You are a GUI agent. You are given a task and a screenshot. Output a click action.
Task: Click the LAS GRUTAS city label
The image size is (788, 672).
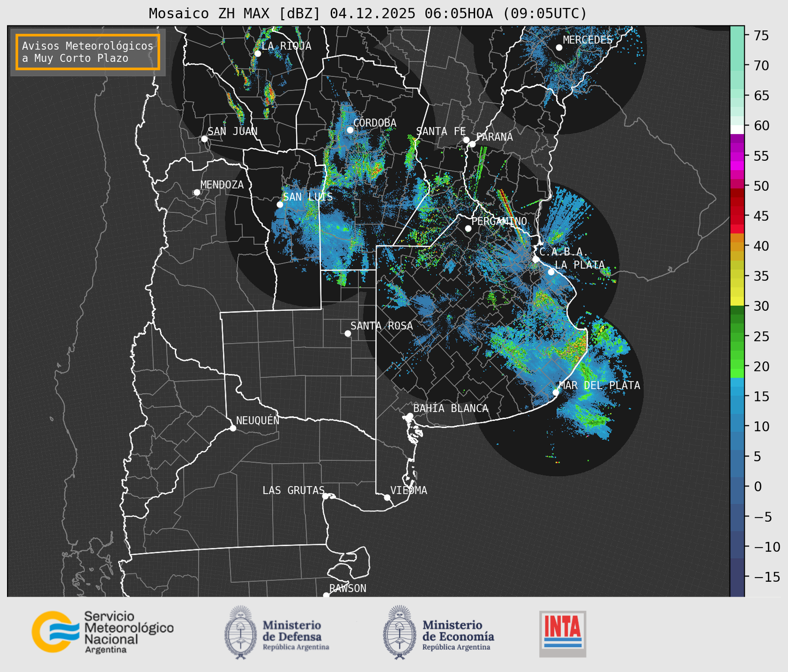pyautogui.click(x=293, y=490)
